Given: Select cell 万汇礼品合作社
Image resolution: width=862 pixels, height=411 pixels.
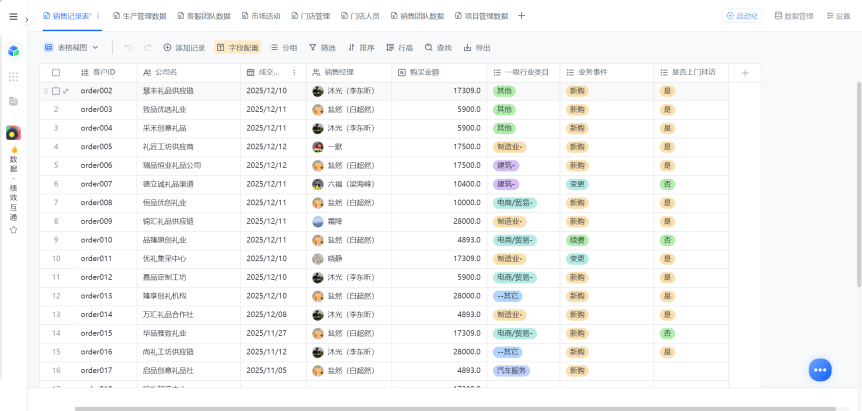Looking at the screenshot, I should pos(189,315).
